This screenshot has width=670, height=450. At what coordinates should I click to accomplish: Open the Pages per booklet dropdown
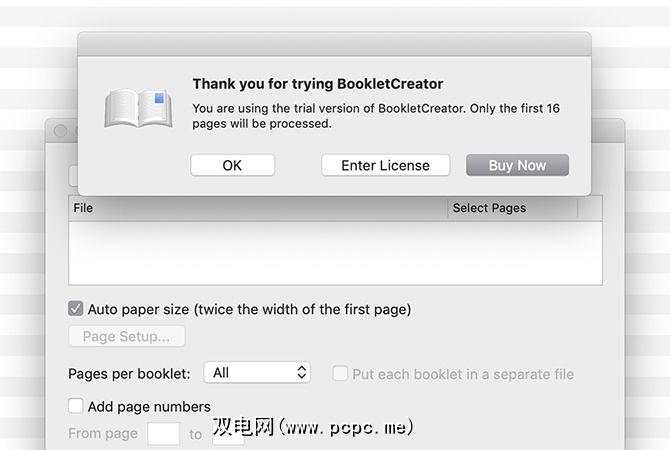click(x=257, y=373)
